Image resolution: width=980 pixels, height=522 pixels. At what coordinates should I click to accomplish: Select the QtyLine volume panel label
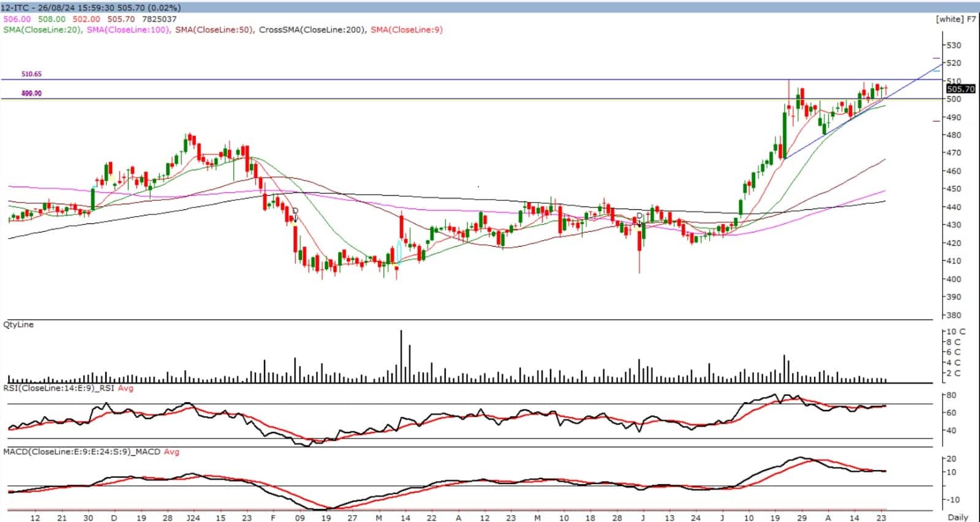tap(18, 324)
